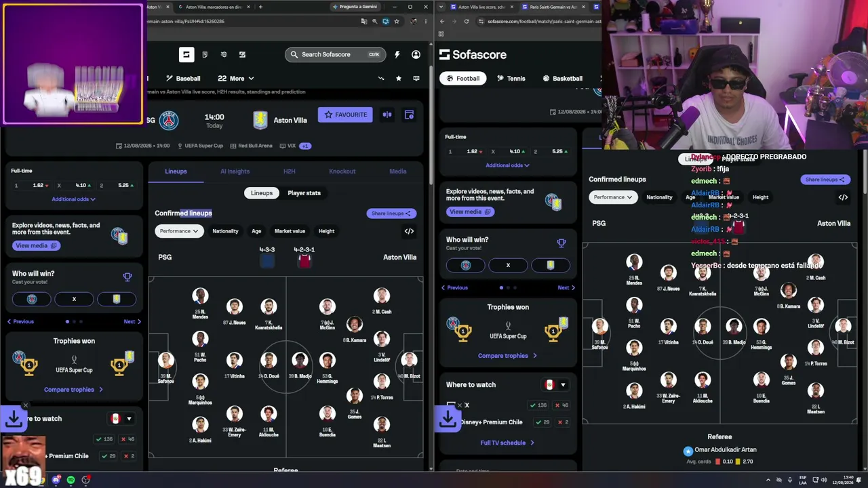The width and height of the screenshot is (868, 488).
Task: Open country flag dropdown in left Where to watch
Action: 121,419
